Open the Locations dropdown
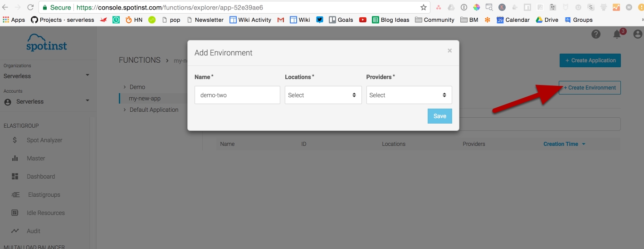Image resolution: width=644 pixels, height=249 pixels. pyautogui.click(x=323, y=95)
